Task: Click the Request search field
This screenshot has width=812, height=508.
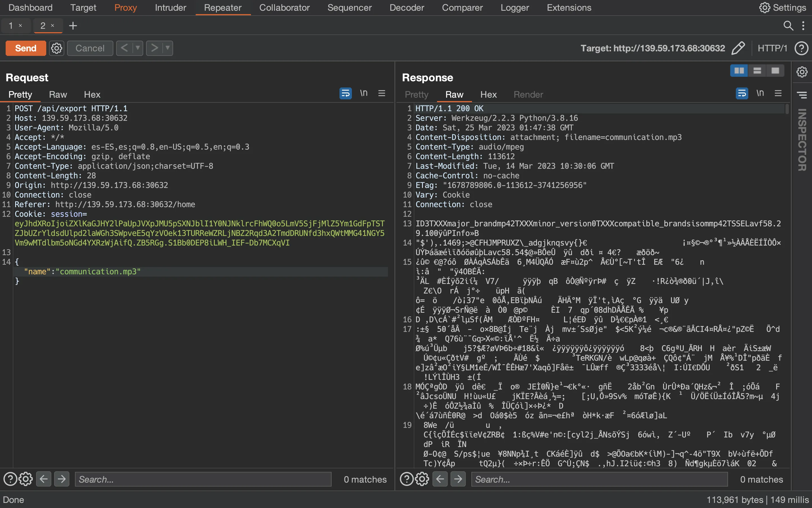Action: (x=203, y=479)
